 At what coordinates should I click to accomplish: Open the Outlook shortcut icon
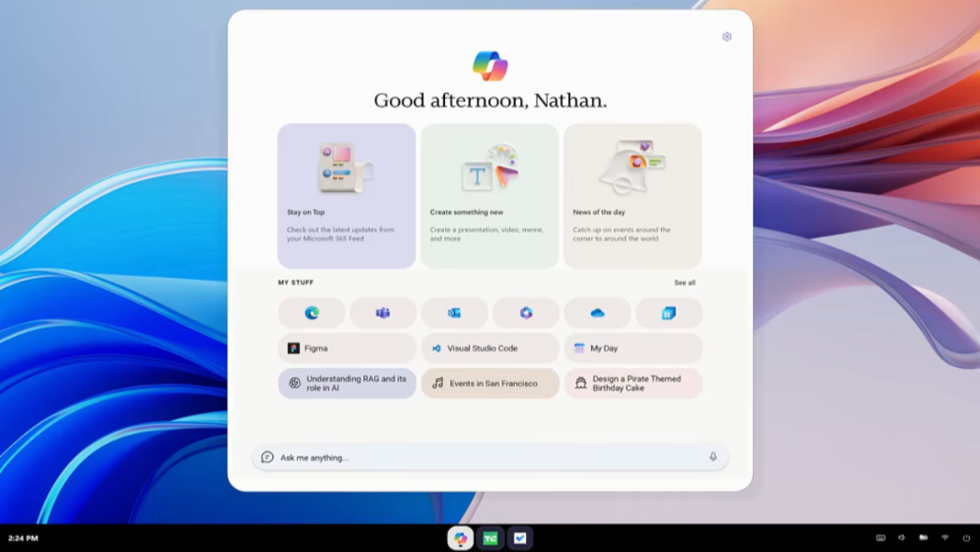click(x=454, y=313)
